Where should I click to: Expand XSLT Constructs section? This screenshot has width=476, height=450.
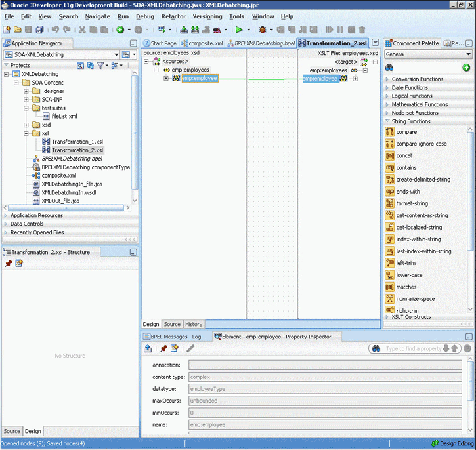coord(387,317)
